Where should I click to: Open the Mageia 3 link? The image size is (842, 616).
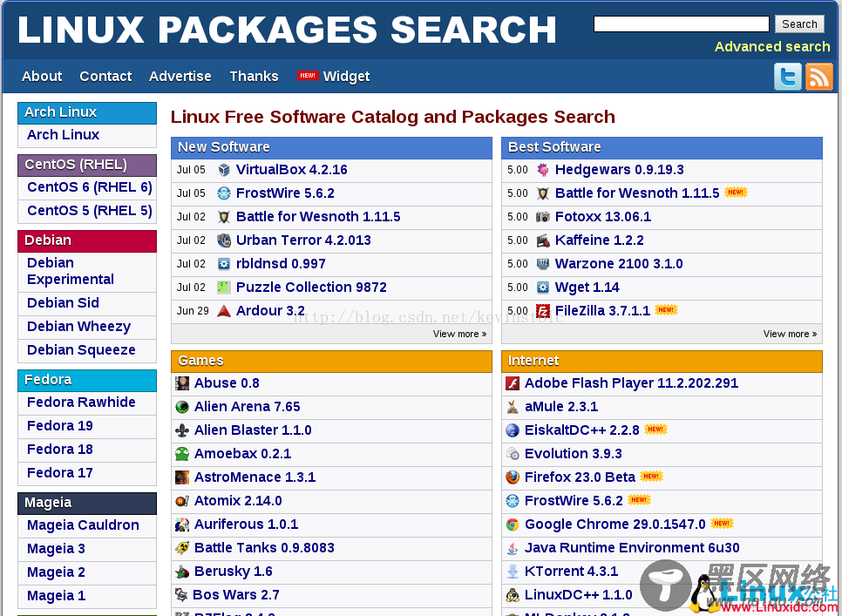tap(56, 549)
